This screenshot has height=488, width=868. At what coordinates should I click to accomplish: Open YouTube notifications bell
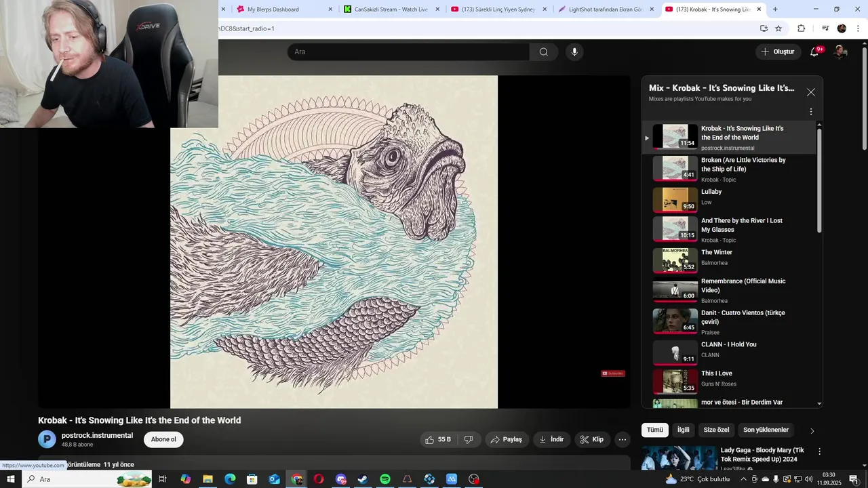pyautogui.click(x=814, y=52)
